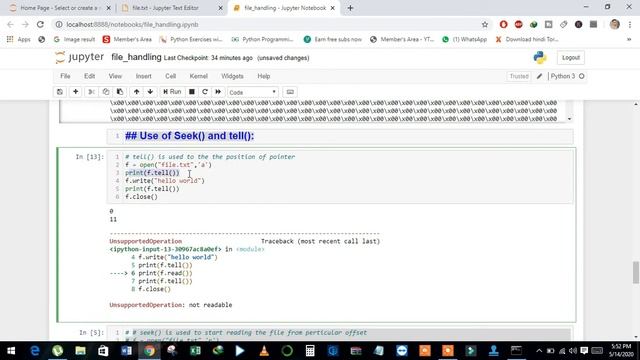
Task: Click the pencil edit mode indicator
Action: point(539,76)
